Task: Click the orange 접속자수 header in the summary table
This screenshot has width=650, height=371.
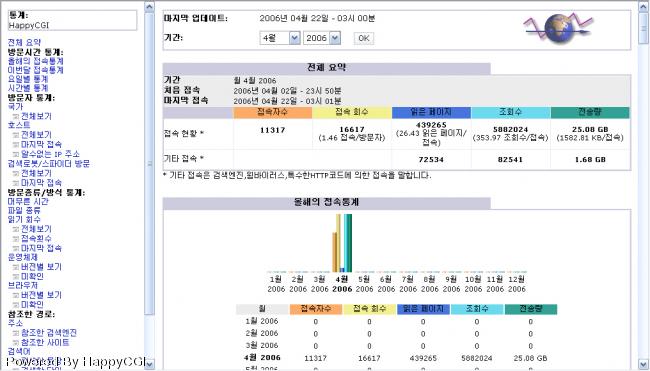Action: coord(272,112)
